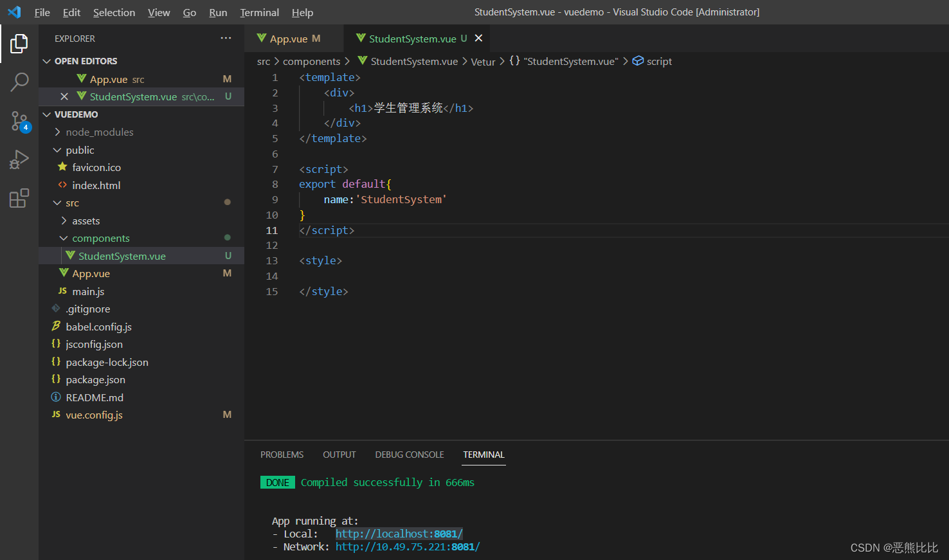
Task: Click the script symbol icon in breadcrumb
Action: click(x=638, y=61)
